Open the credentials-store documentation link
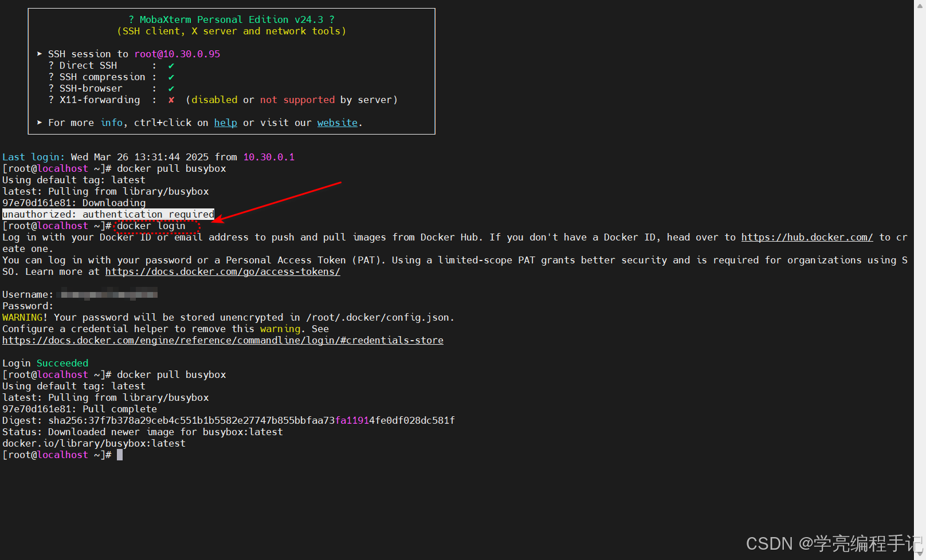Viewport: 926px width, 560px height. [x=223, y=340]
